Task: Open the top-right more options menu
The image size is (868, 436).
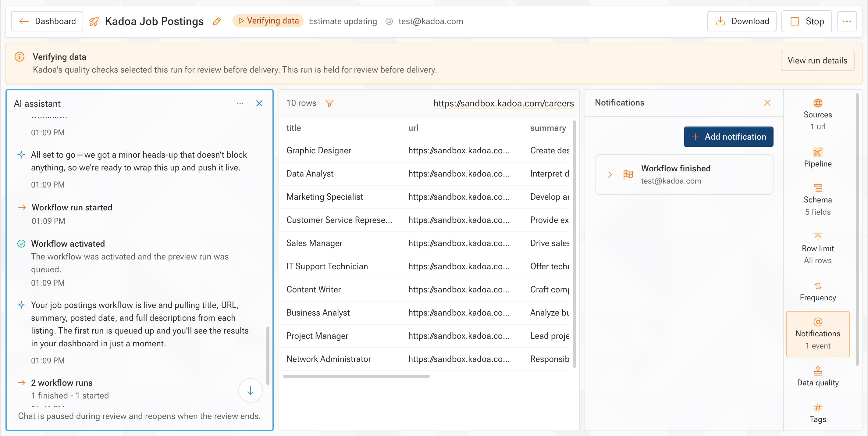Action: point(847,21)
